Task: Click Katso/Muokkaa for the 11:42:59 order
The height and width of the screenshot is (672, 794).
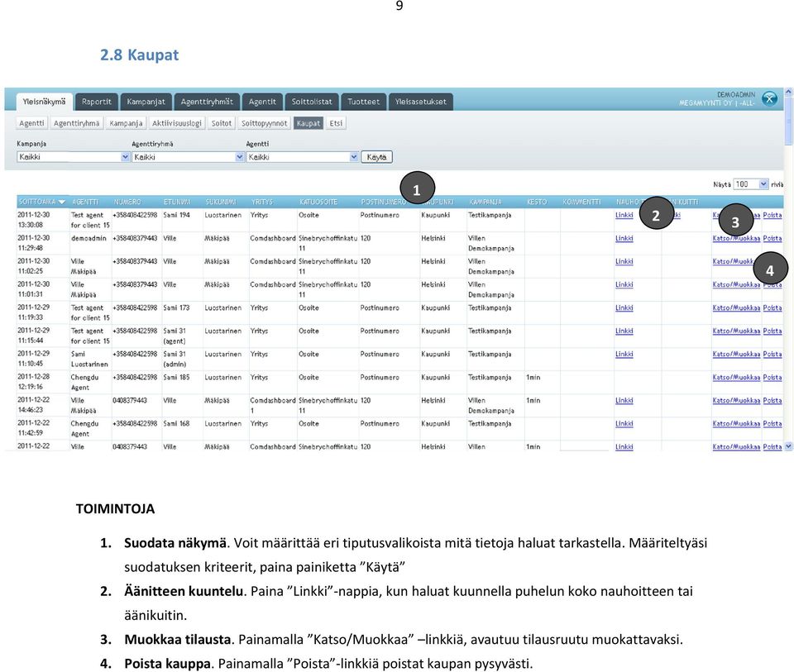Action: point(736,424)
